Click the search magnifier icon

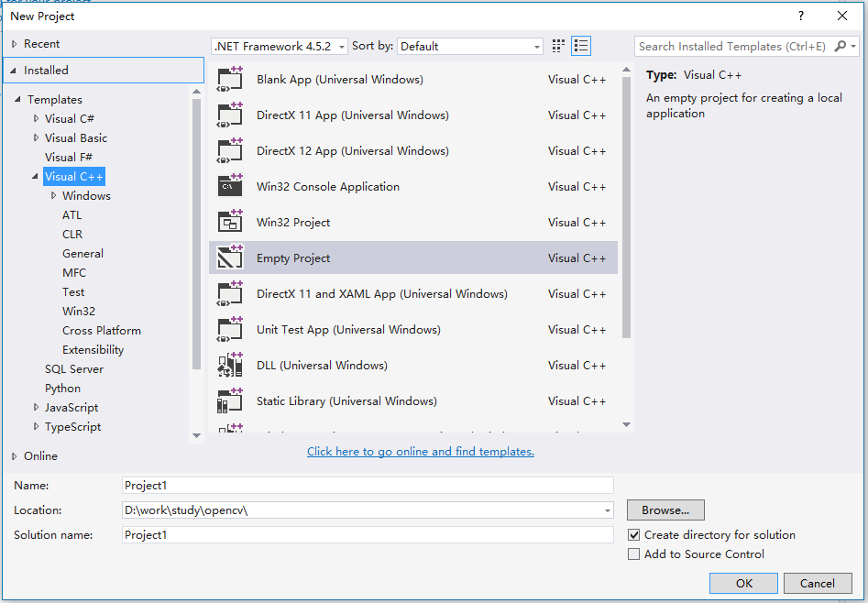coord(841,47)
